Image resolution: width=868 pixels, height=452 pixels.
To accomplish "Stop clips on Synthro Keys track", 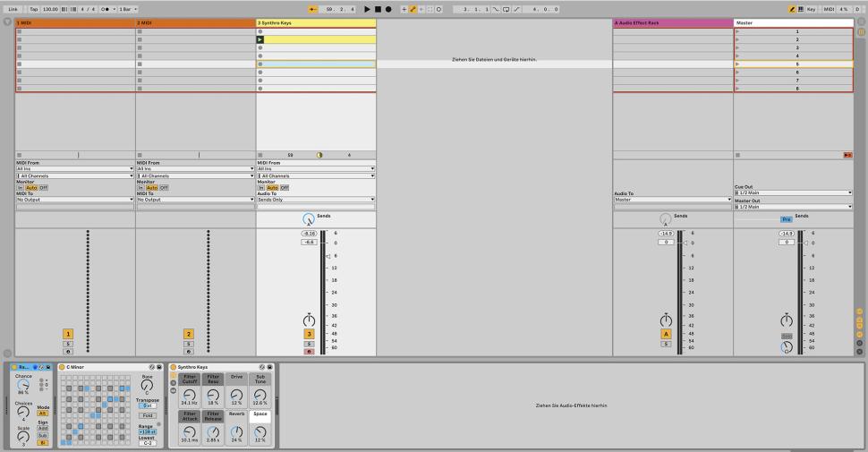I will coord(260,155).
